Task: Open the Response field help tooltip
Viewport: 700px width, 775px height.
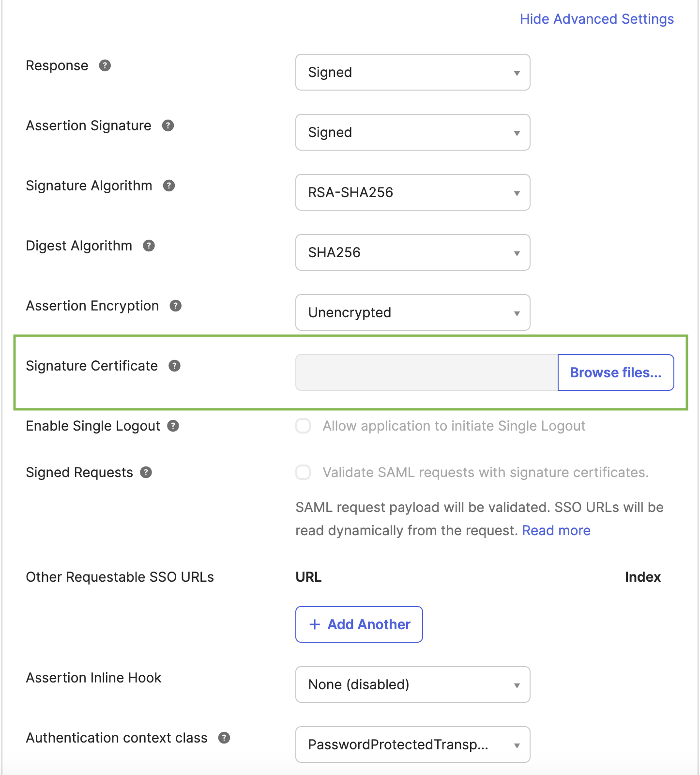Action: [106, 65]
